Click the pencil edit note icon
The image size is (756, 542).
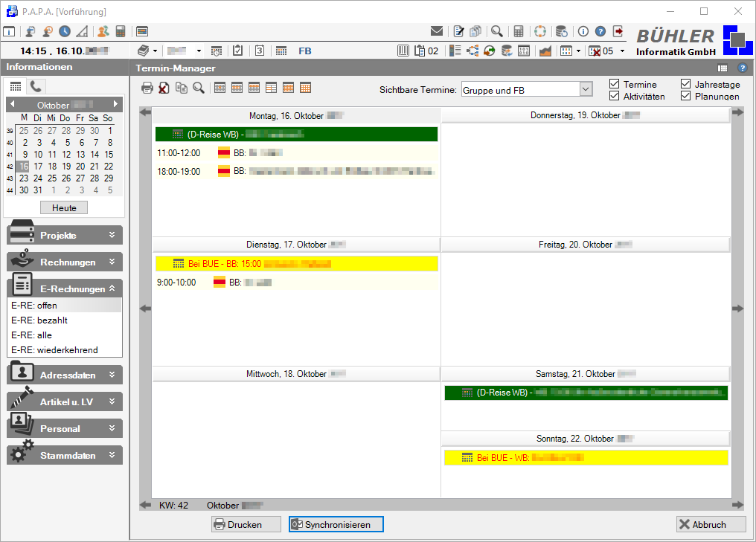458,31
